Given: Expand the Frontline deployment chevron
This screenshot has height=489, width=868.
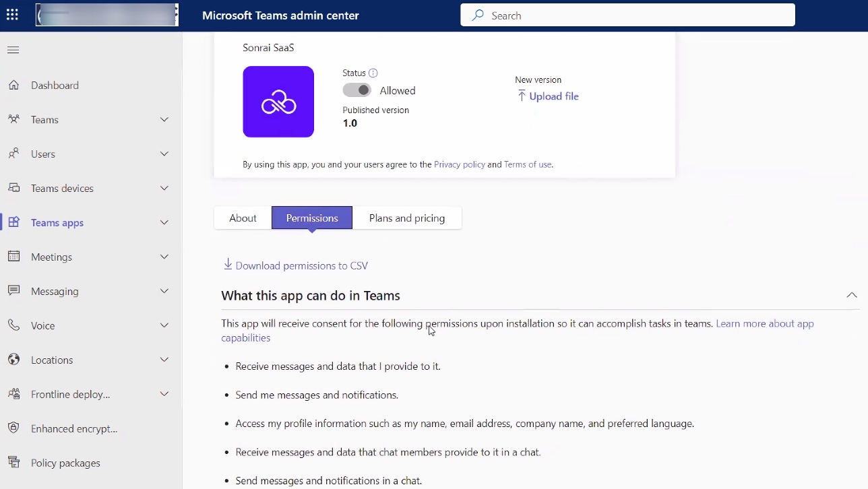Looking at the screenshot, I should point(164,394).
